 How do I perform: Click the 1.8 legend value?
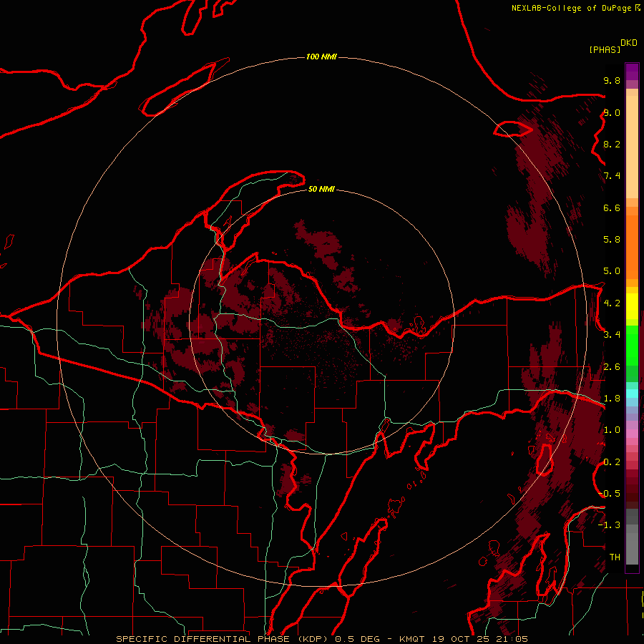[x=612, y=399]
